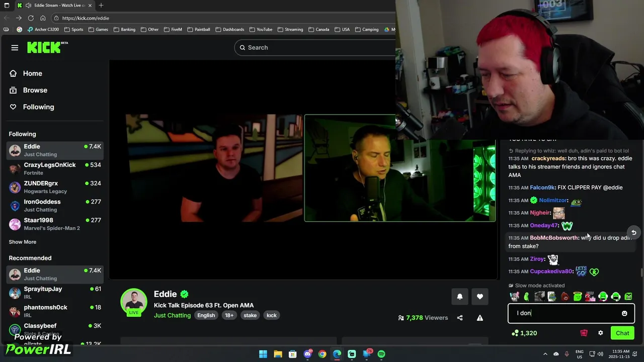This screenshot has height=362, width=644.
Task: Open Banking bookmarks folder
Action: [124, 30]
